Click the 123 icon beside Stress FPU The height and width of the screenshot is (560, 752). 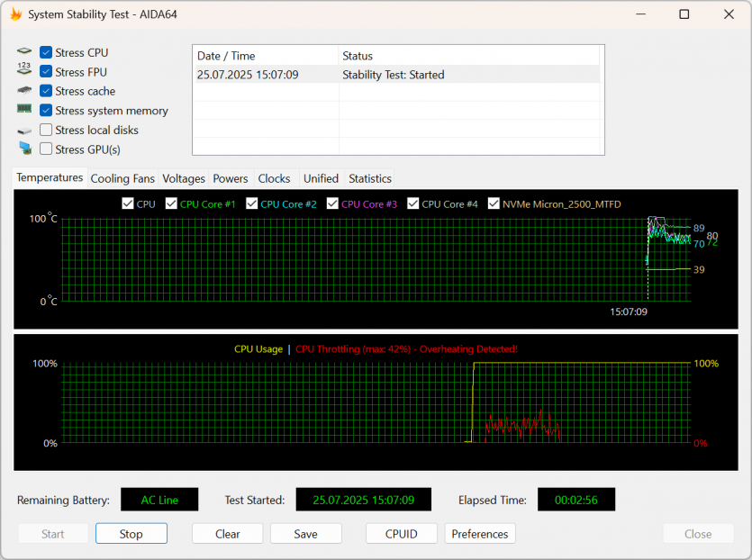24,72
